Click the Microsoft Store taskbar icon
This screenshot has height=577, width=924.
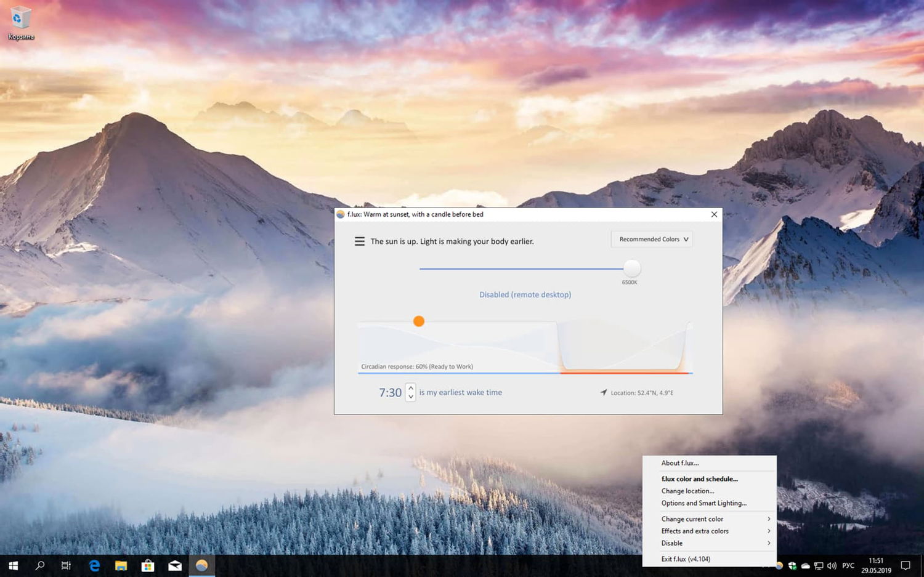tap(148, 565)
